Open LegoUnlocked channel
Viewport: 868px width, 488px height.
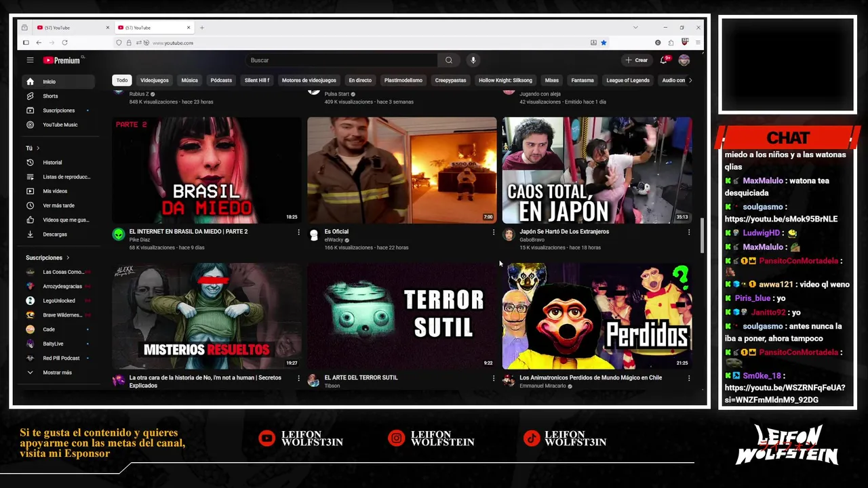(58, 301)
